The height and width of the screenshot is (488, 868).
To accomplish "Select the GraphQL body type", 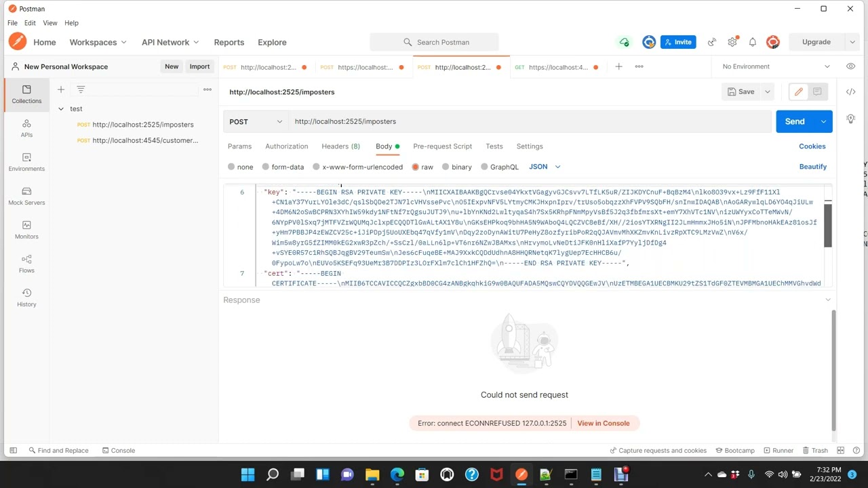I will (x=500, y=167).
